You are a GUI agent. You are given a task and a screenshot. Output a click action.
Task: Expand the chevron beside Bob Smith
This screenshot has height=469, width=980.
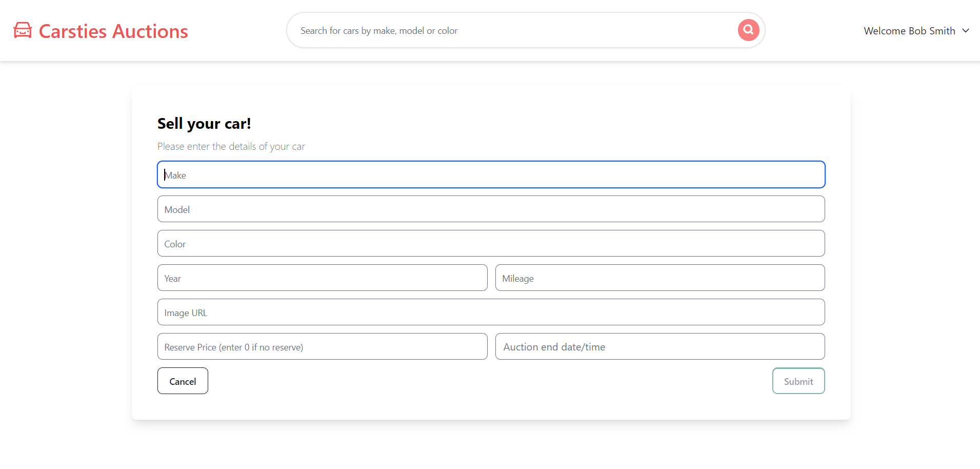(x=966, y=31)
